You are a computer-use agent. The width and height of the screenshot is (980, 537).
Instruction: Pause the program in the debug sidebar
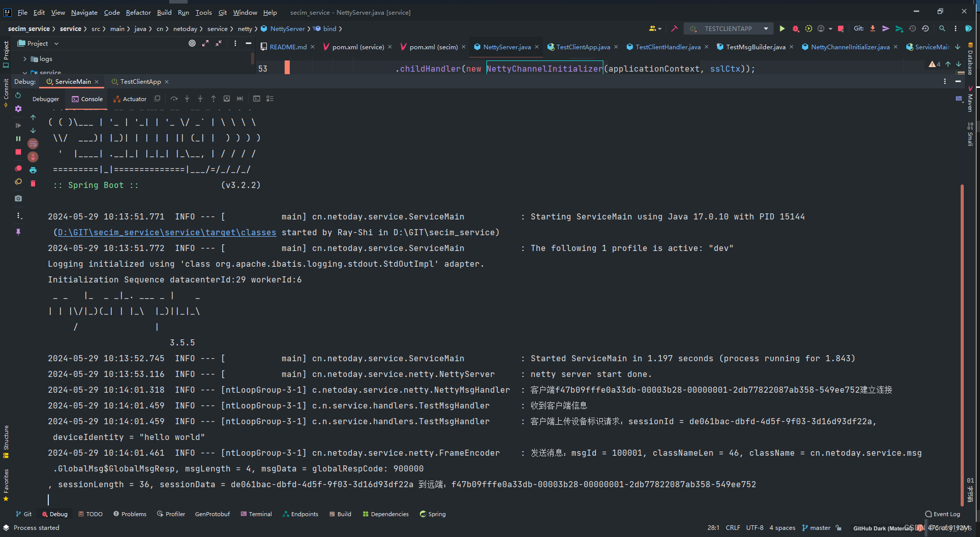tap(18, 139)
